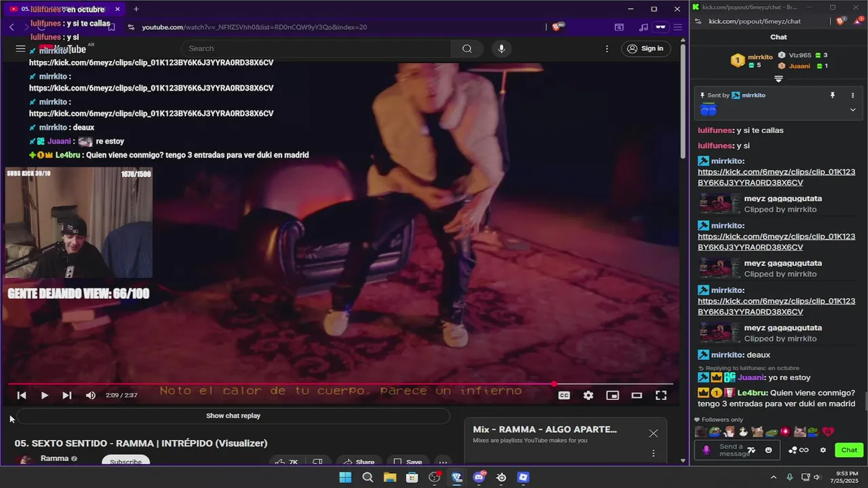Open pinned message three-dot options
The image size is (868, 488).
(852, 96)
